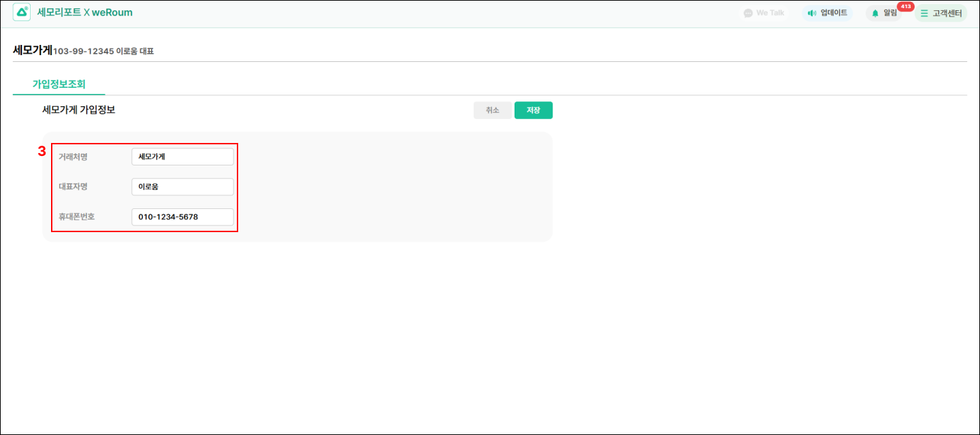Click the bold 세모가게 page heading
This screenshot has height=435, width=980.
[x=33, y=50]
